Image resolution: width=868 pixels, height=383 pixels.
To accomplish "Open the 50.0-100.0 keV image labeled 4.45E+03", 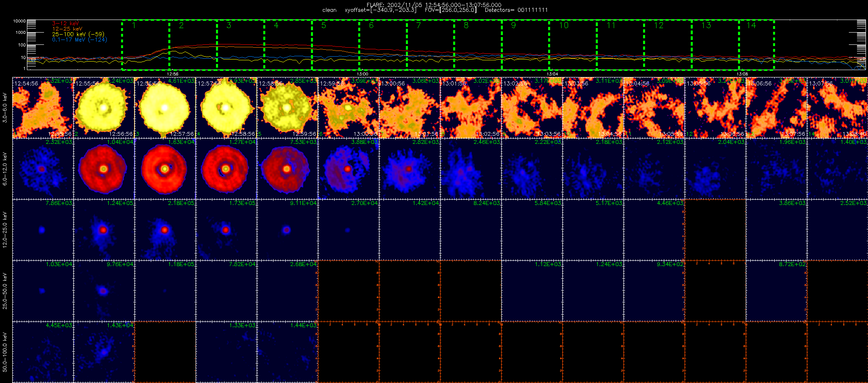I will (43, 352).
